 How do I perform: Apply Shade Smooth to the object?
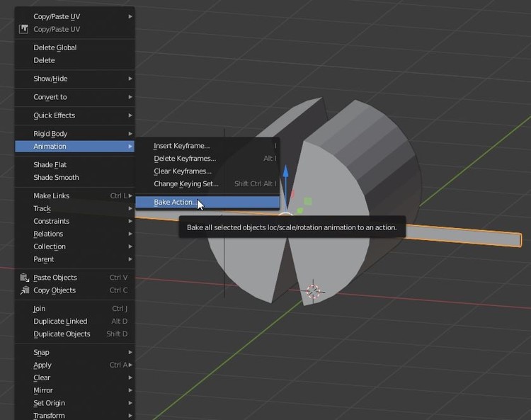(x=56, y=178)
